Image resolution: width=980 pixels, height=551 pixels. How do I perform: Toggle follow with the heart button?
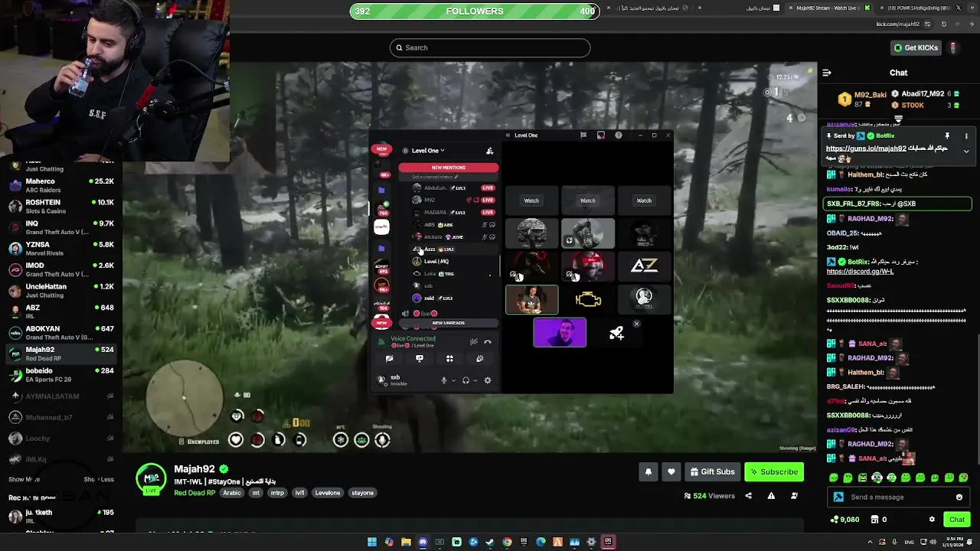tap(671, 471)
